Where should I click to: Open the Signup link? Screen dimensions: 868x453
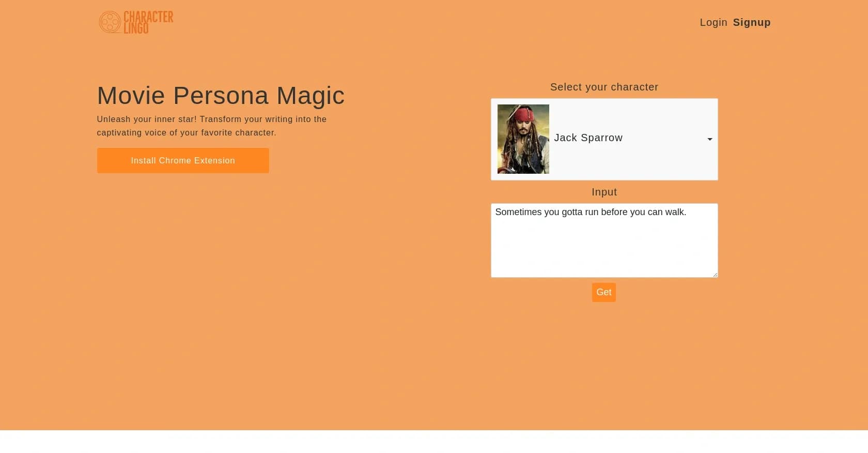(x=752, y=22)
